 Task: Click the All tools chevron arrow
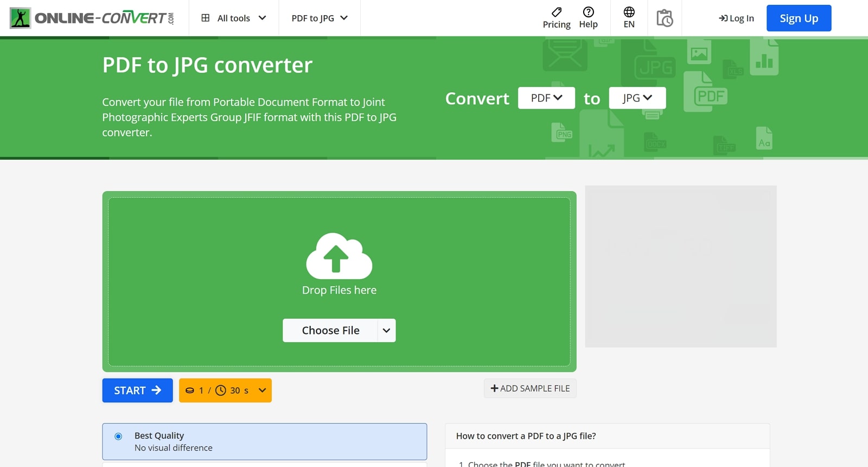pyautogui.click(x=263, y=18)
